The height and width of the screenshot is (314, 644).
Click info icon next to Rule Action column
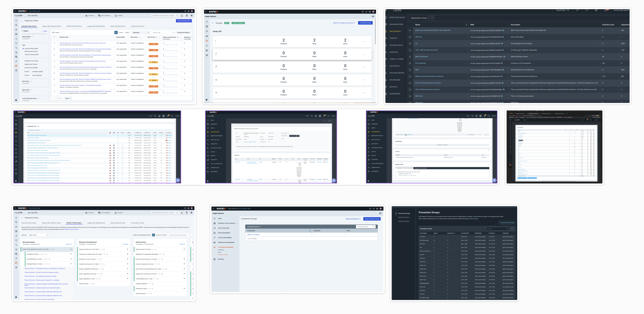(139, 37)
